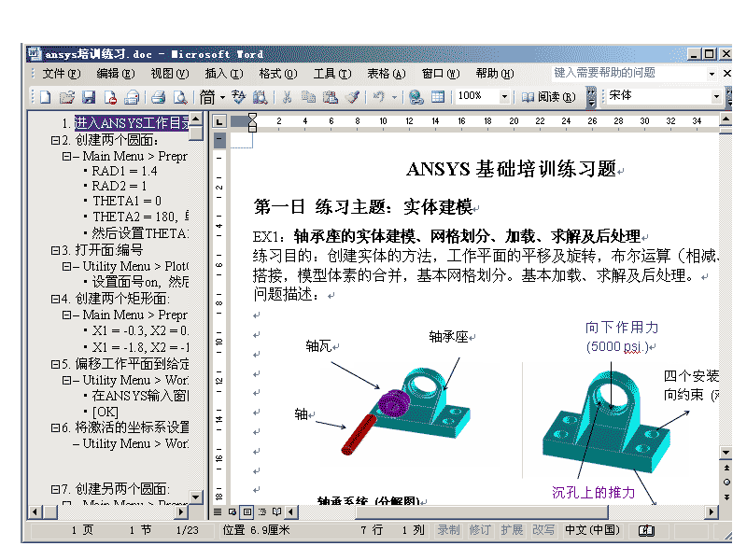Open the 工具(T) menu
The width and height of the screenshot is (747, 560).
(332, 74)
